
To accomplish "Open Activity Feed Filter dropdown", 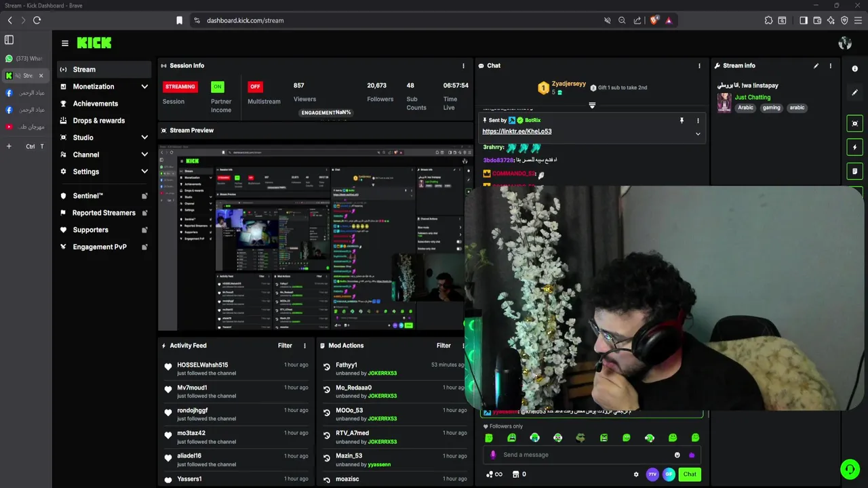I will tap(285, 346).
